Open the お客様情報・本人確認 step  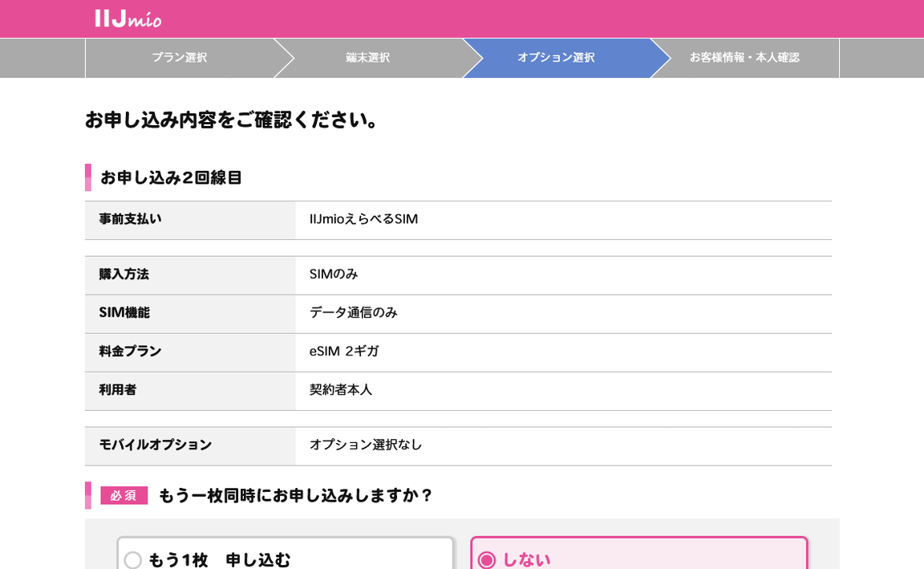point(744,58)
